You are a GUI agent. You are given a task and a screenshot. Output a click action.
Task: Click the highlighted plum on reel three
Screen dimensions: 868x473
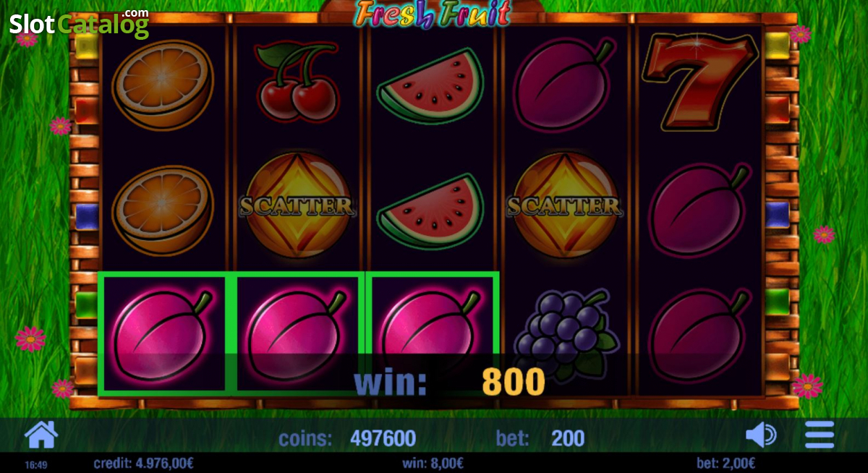point(433,334)
